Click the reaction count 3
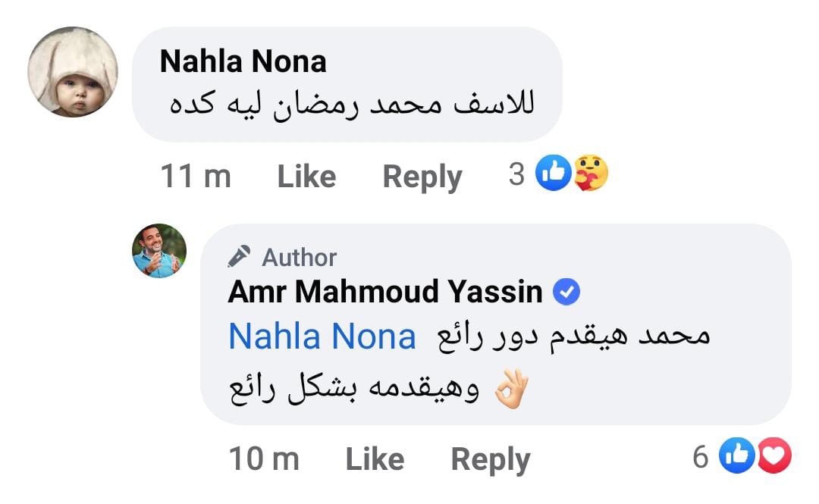Screen dimensions: 819x504 (516, 175)
